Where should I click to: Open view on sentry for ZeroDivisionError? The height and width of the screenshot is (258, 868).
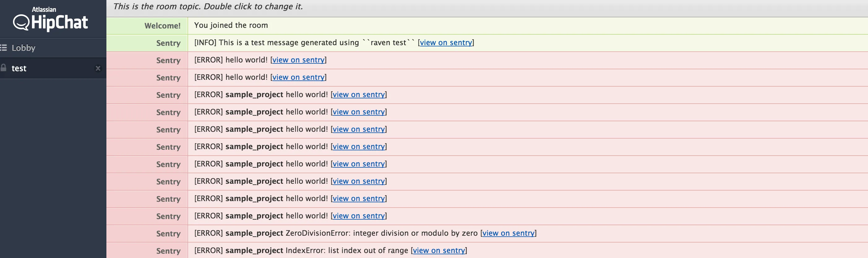click(x=508, y=233)
